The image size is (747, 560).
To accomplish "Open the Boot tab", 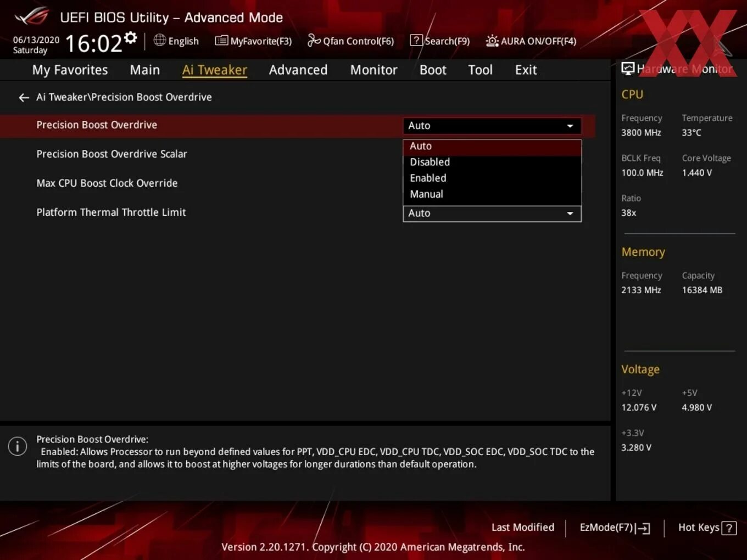I will coord(433,70).
